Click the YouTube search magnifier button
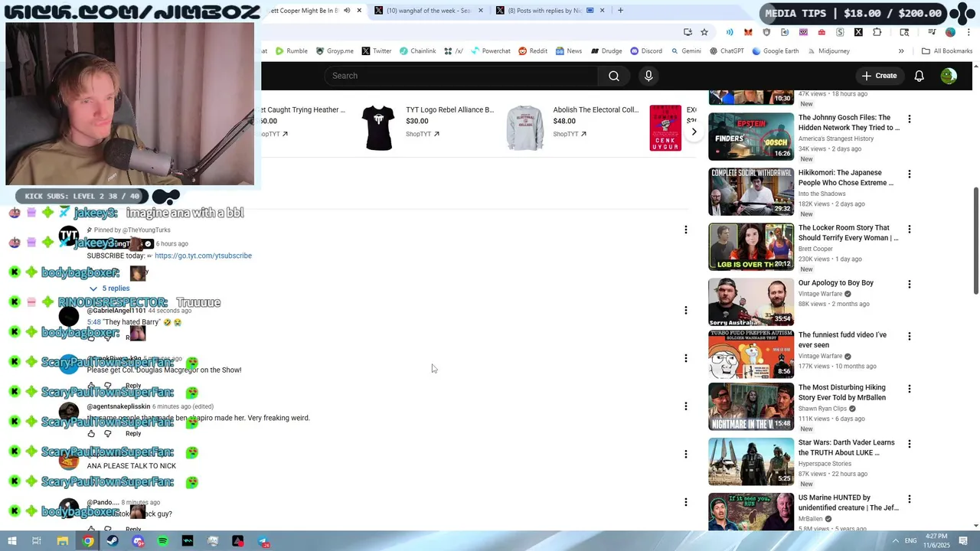980x551 pixels. 613,76
